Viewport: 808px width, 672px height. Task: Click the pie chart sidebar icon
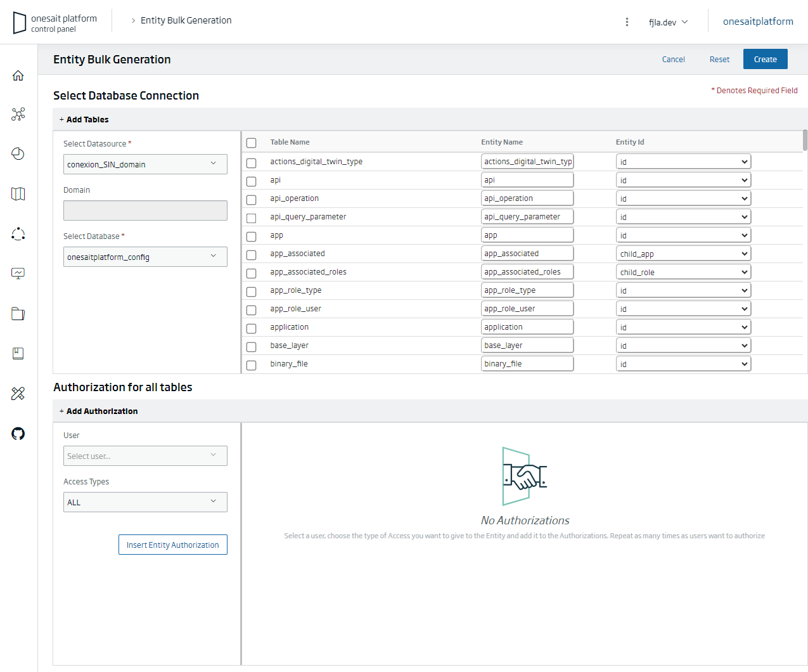point(18,154)
